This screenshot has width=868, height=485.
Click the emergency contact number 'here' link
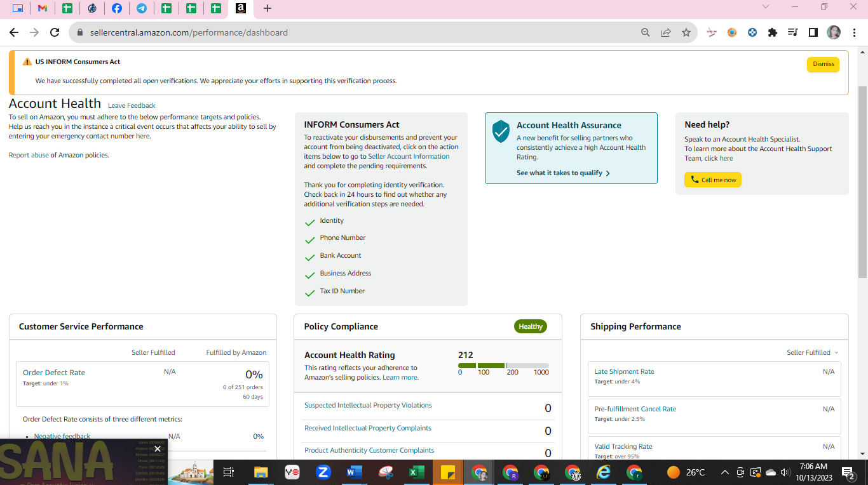click(142, 136)
